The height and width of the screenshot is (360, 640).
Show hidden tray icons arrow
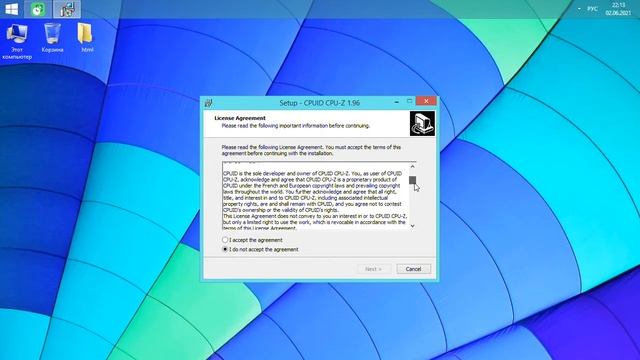[x=579, y=9]
